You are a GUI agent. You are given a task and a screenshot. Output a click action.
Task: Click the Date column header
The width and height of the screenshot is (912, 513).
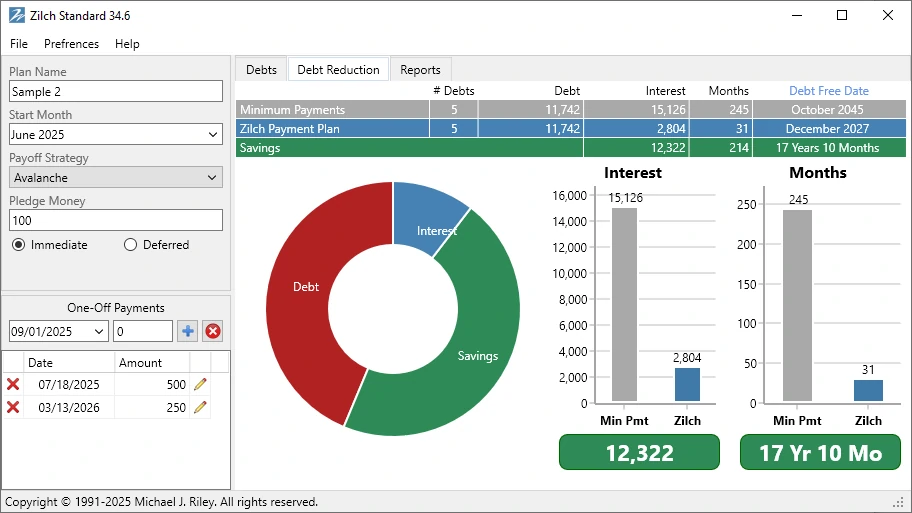point(69,362)
